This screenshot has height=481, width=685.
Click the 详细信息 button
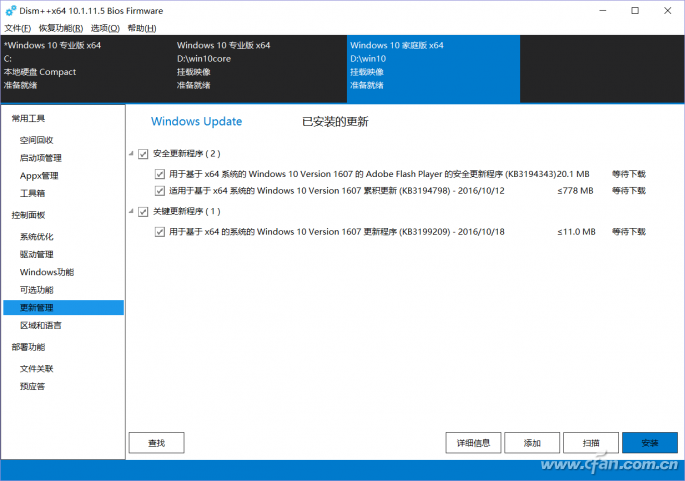473,443
